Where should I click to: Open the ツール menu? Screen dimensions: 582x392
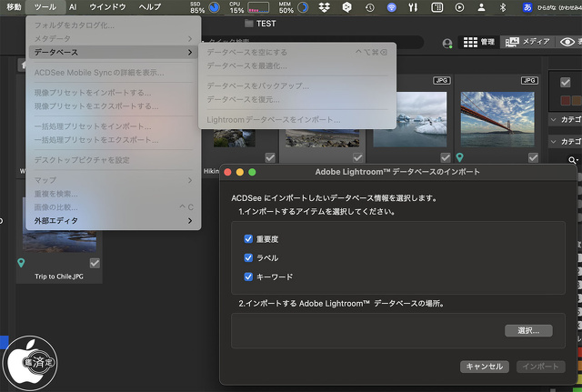click(x=45, y=7)
